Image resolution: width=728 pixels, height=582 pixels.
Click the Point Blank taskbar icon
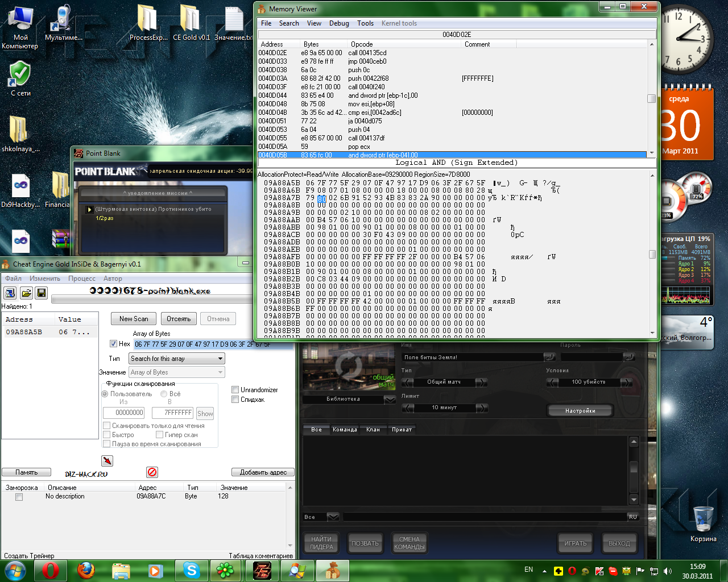click(x=262, y=570)
